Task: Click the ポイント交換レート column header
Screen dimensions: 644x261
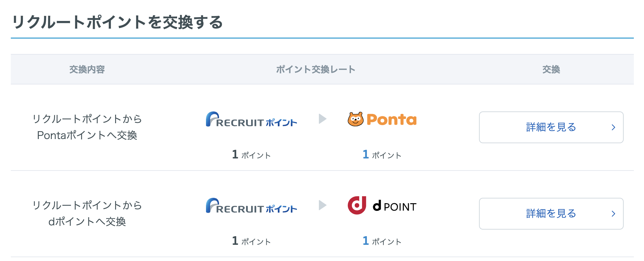Action: (x=315, y=69)
